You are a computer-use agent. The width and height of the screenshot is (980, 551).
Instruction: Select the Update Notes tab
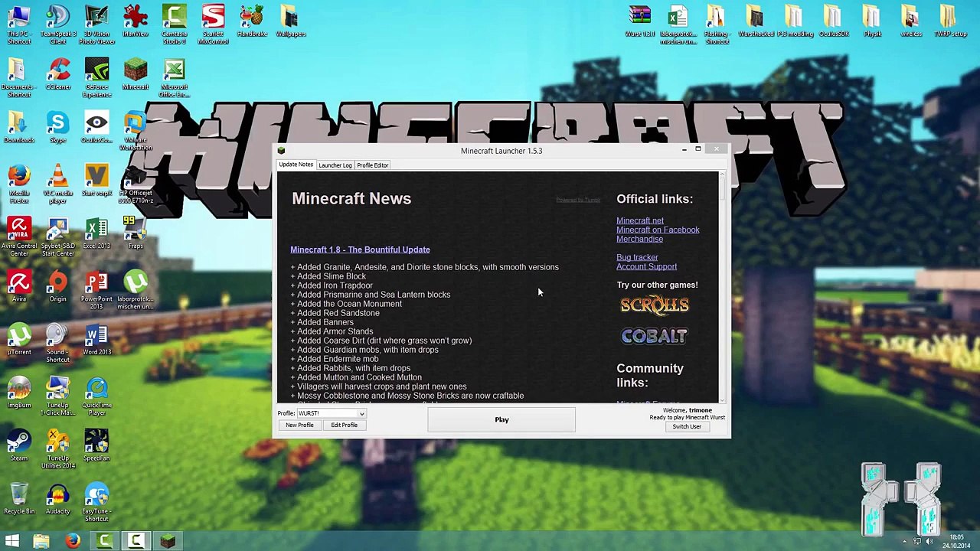click(296, 165)
